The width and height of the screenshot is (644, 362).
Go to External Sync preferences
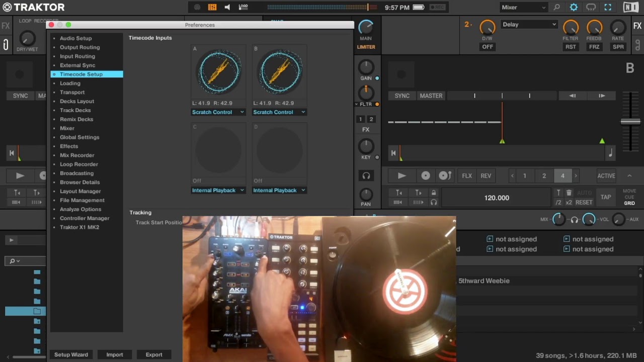(77, 65)
